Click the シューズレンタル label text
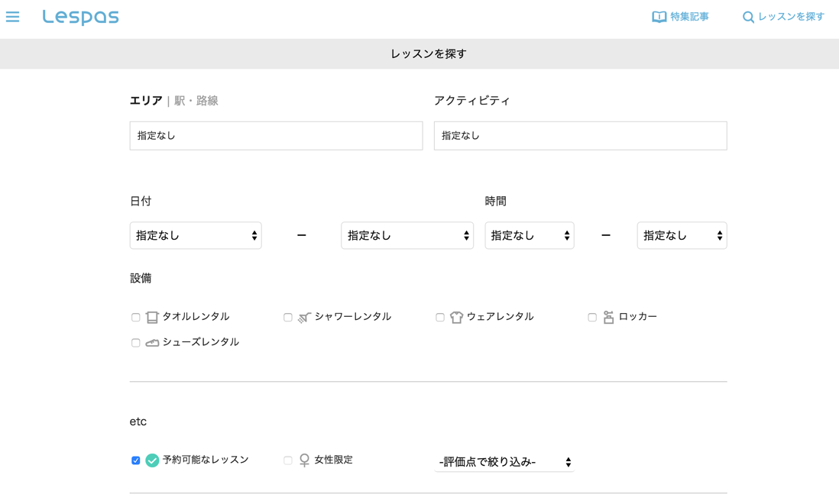839x504 pixels. tap(201, 342)
